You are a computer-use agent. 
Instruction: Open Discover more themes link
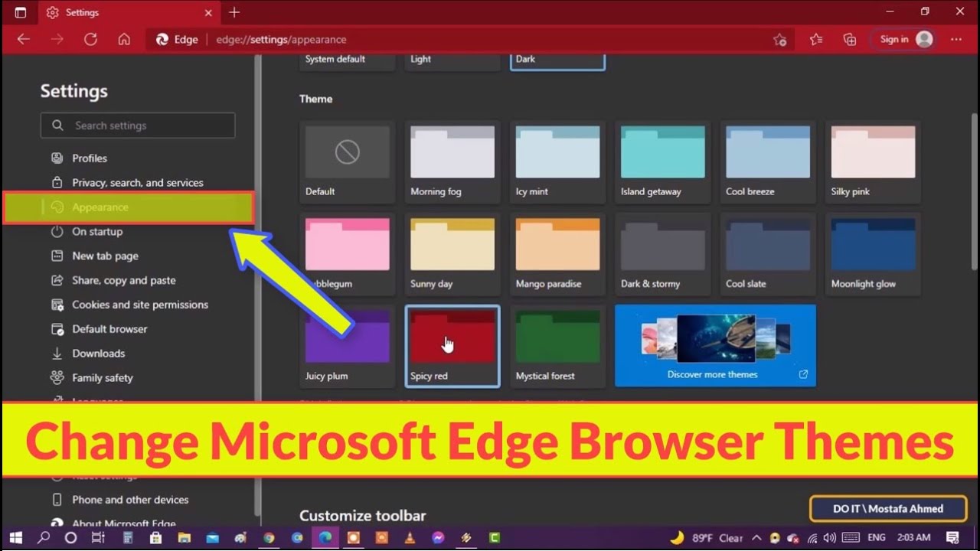[x=715, y=346]
